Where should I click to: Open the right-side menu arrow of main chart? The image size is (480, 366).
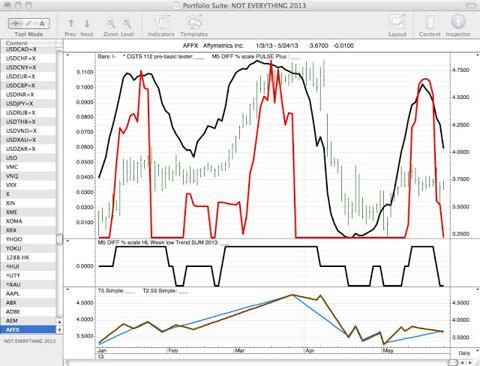click(x=477, y=55)
